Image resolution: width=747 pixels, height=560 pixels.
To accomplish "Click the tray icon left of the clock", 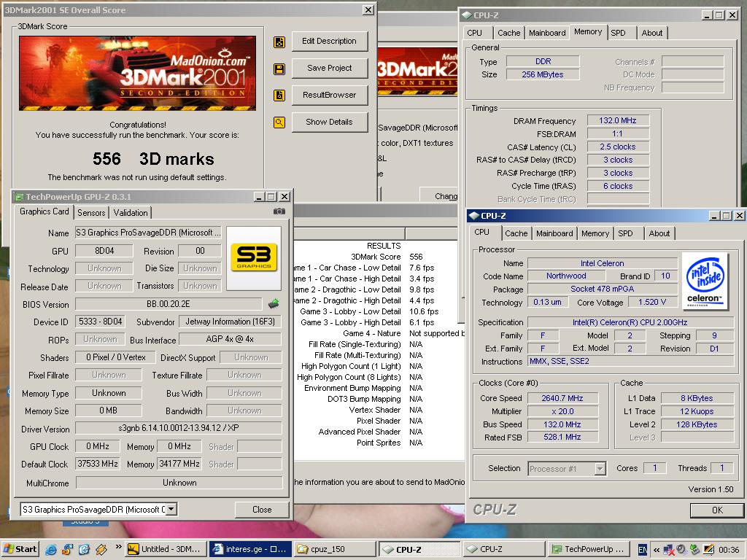I will (708, 550).
